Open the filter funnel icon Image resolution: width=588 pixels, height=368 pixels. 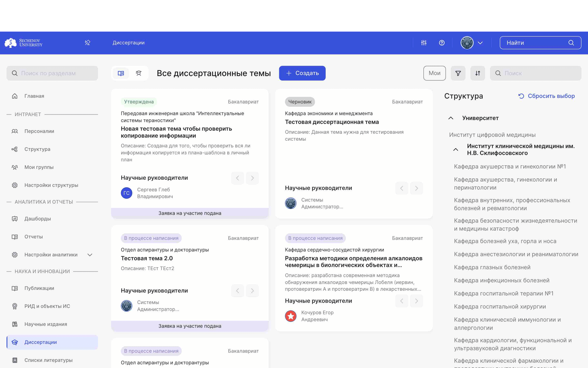click(x=458, y=73)
